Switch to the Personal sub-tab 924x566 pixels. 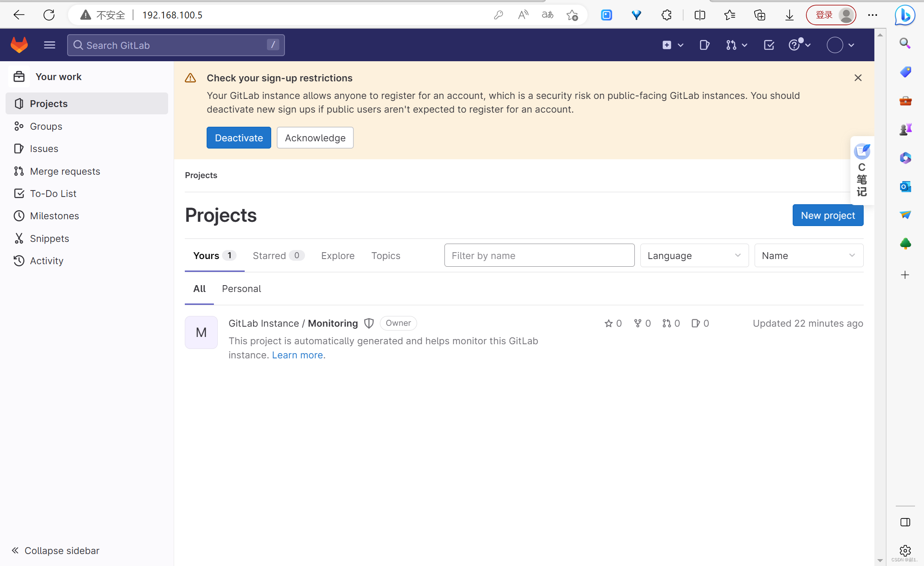point(241,289)
